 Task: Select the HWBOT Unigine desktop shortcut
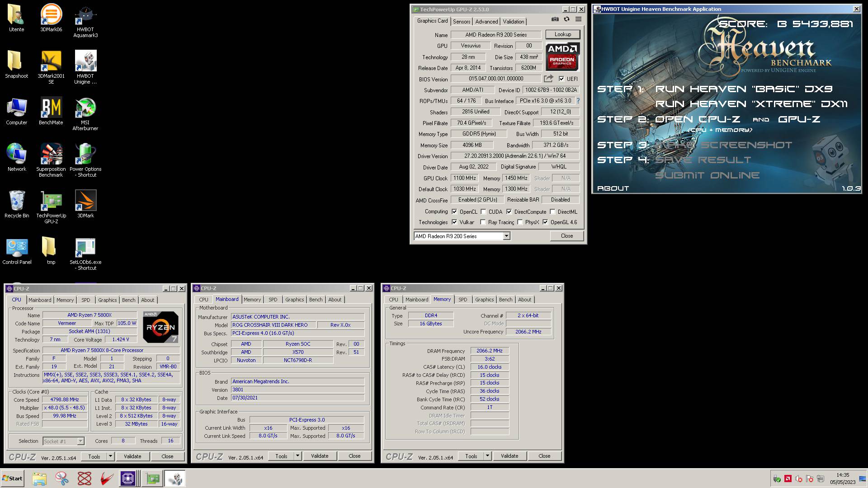tap(85, 67)
